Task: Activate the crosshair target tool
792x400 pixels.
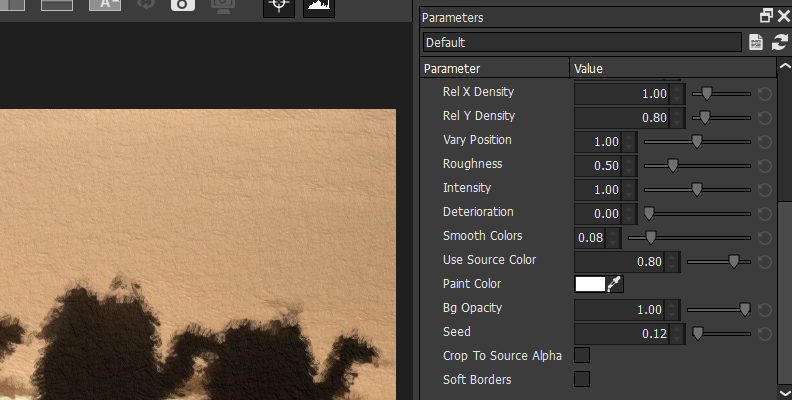Action: tap(279, 7)
